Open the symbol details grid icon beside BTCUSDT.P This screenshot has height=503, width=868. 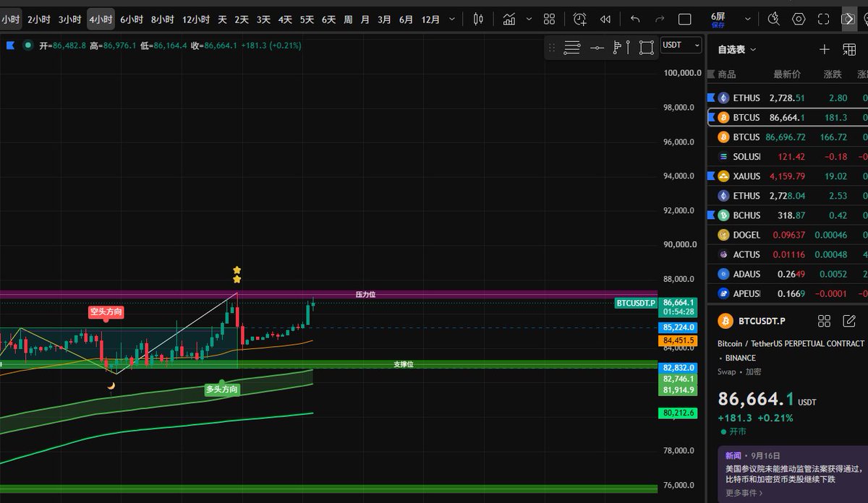[824, 321]
